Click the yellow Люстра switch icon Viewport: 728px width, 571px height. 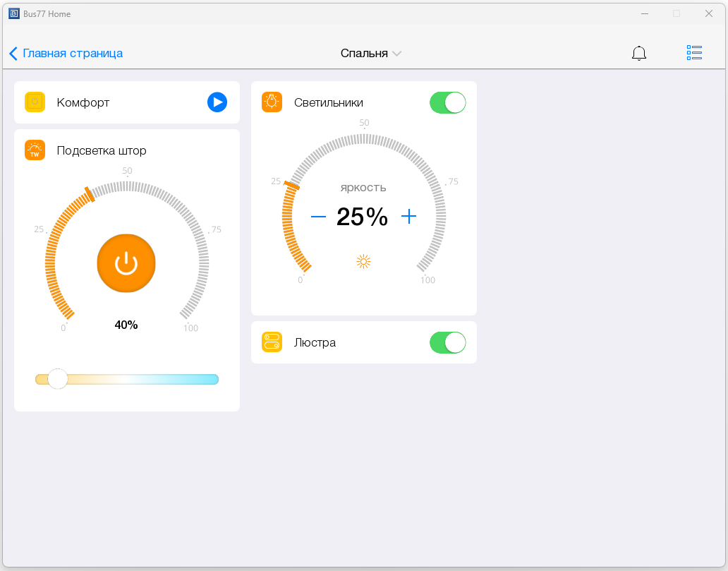click(272, 342)
